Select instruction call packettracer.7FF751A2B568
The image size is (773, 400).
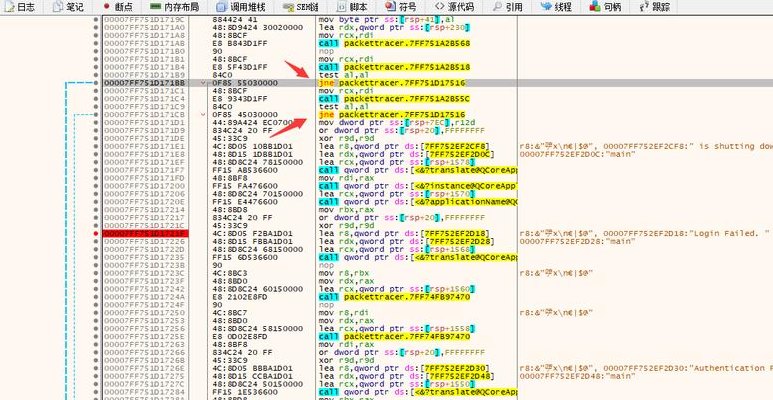click(394, 43)
